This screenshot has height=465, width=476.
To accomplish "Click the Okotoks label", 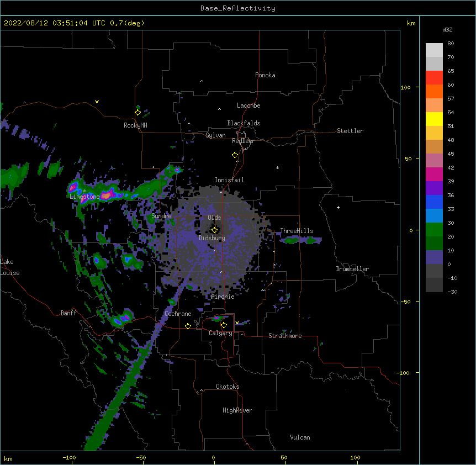I will (x=228, y=387).
